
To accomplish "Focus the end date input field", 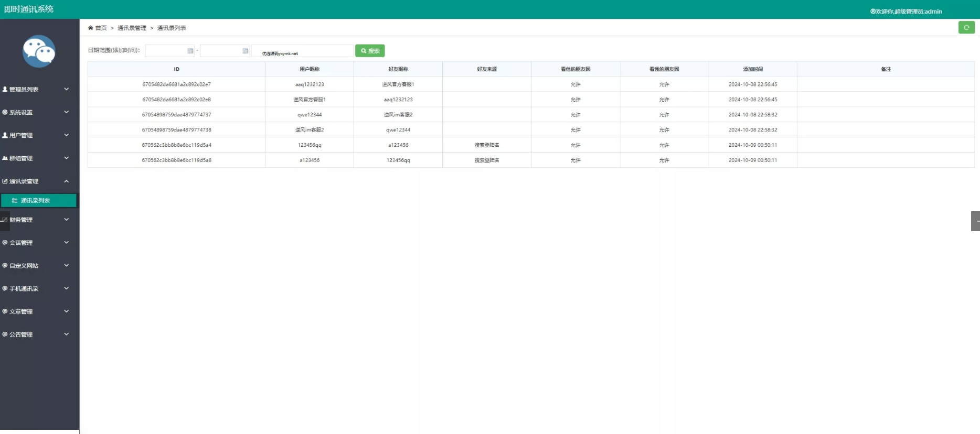I will (x=225, y=51).
